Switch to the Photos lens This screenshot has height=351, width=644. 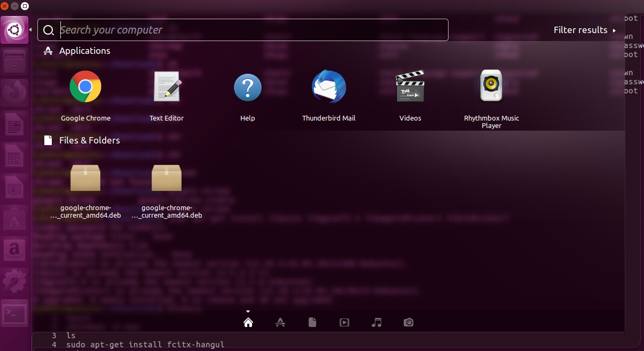click(409, 322)
